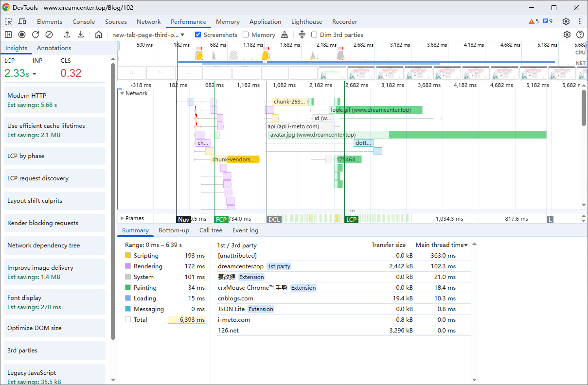This screenshot has width=588, height=385.
Task: Expand the Frames track
Action: pyautogui.click(x=122, y=218)
